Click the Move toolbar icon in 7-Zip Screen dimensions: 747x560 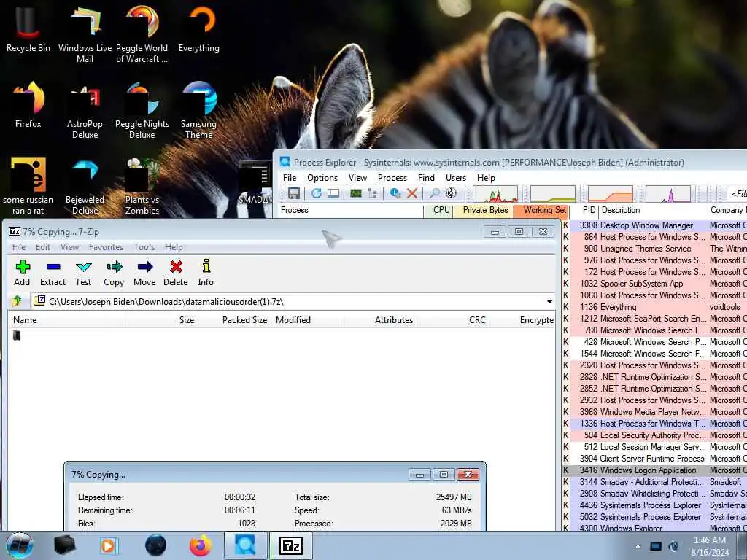click(x=145, y=273)
